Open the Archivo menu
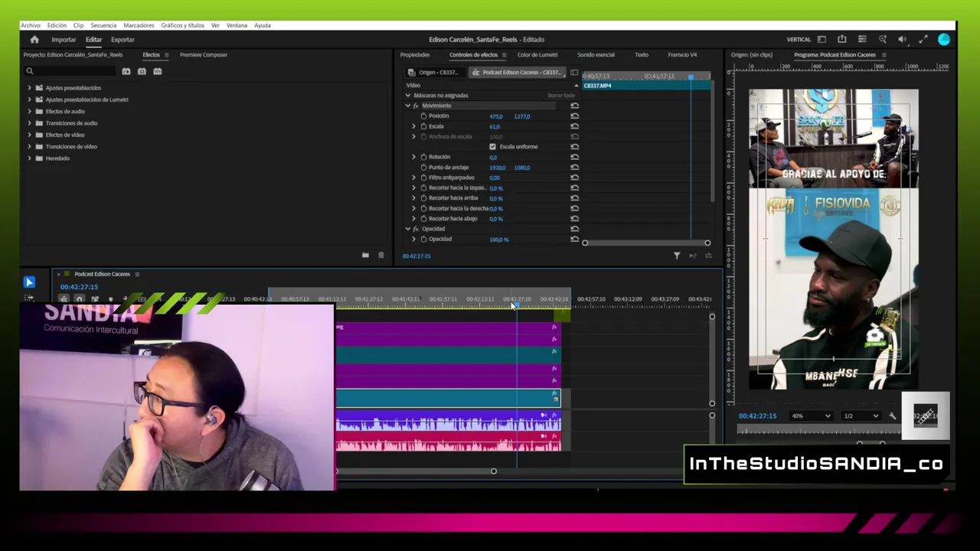Screen dimensions: 980x551 point(31,25)
